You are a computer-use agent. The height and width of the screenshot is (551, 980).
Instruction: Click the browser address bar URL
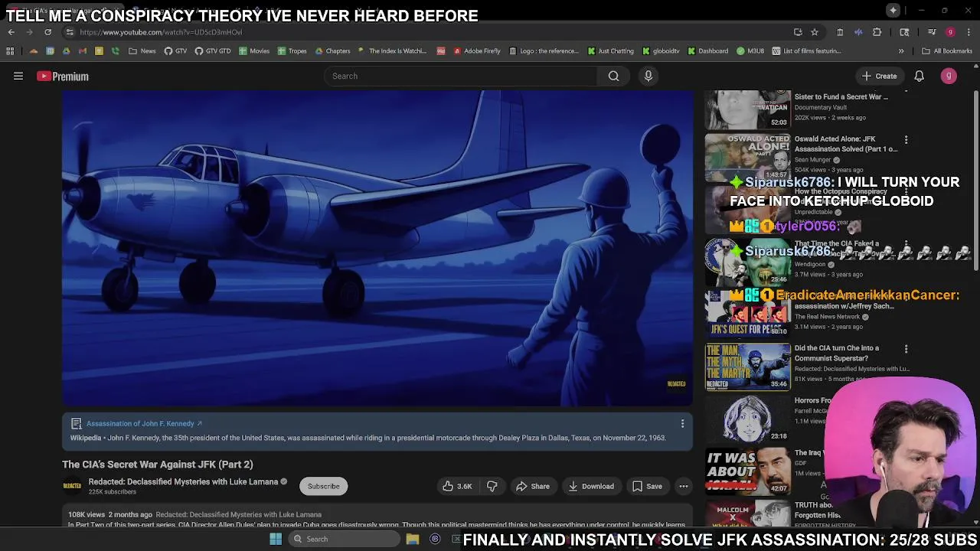click(x=161, y=32)
